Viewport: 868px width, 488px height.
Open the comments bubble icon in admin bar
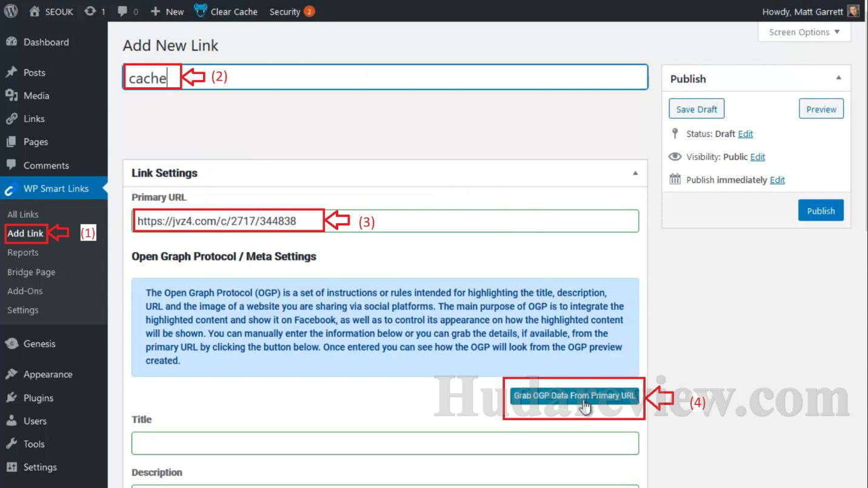(x=123, y=12)
